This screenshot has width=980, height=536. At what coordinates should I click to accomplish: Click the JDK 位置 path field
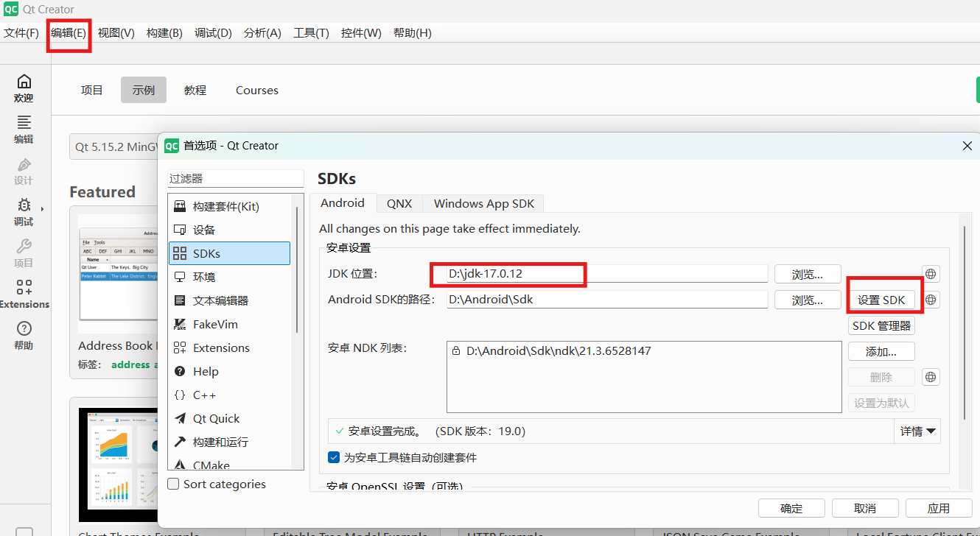pos(607,274)
